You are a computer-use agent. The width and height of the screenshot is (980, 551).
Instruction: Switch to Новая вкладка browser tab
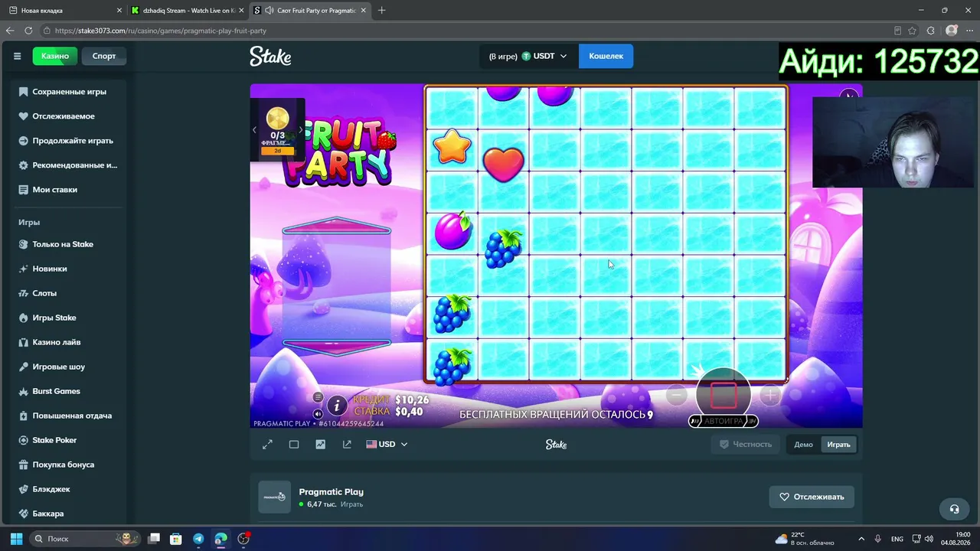click(64, 11)
